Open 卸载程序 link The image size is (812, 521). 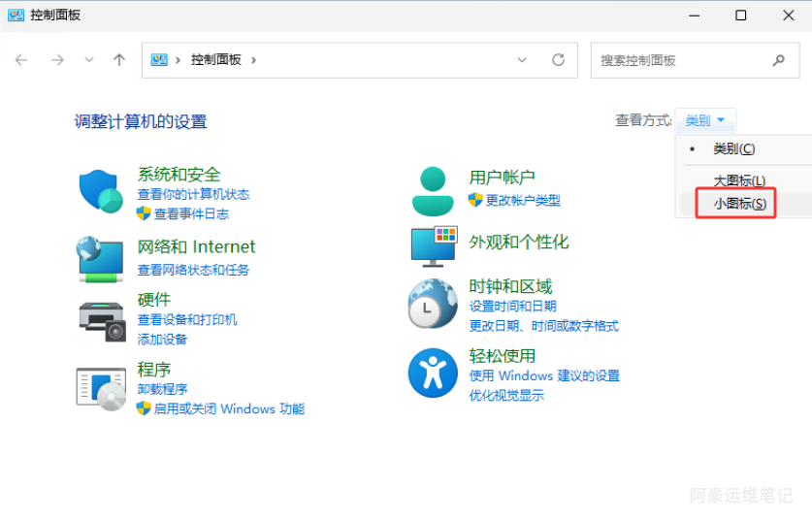162,389
